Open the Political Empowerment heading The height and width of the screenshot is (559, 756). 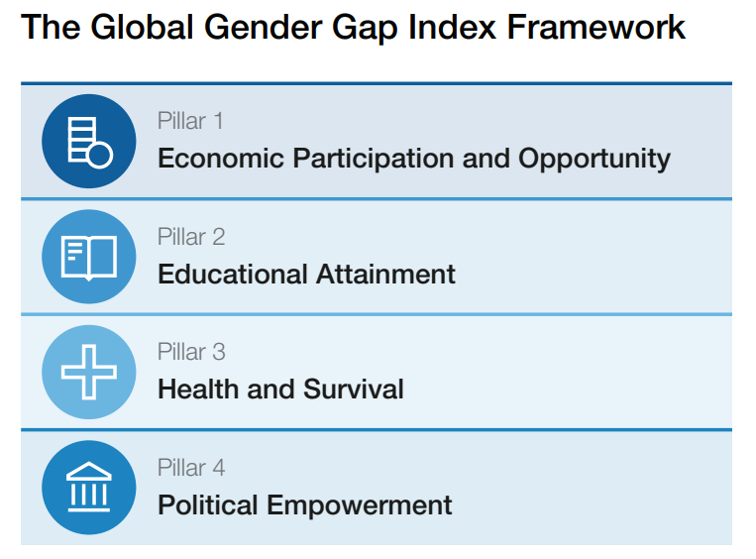tap(305, 505)
